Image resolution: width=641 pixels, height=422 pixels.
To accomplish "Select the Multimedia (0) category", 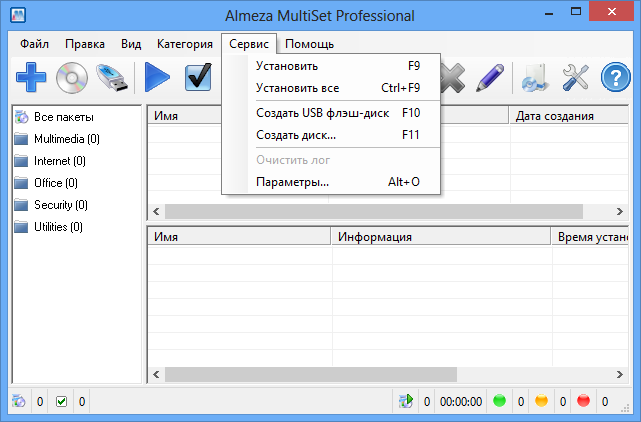I will [x=67, y=139].
